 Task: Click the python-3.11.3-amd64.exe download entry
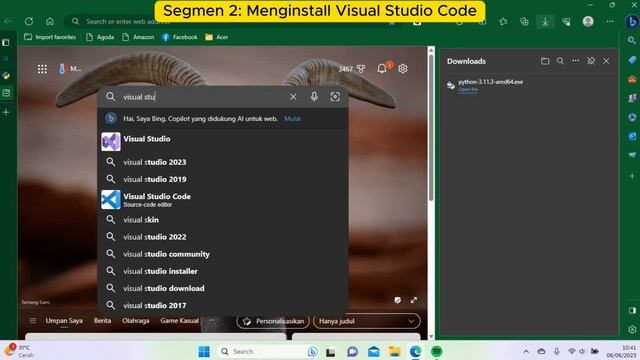pos(490,82)
